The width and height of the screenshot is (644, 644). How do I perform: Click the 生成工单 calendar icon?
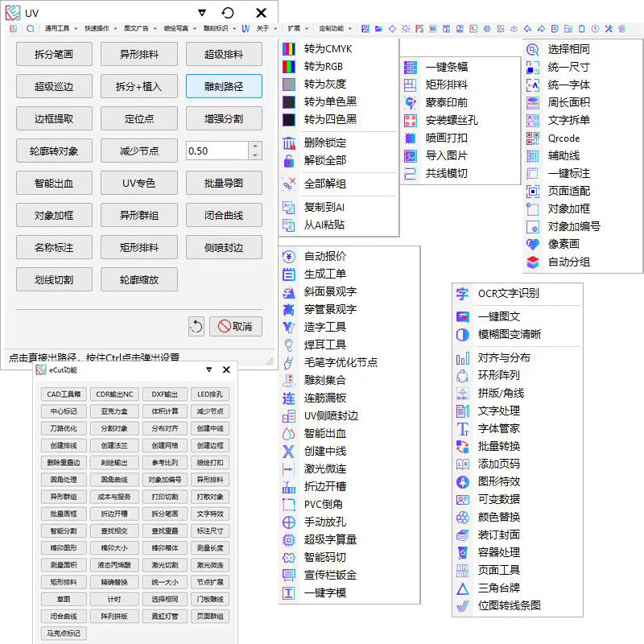point(289,275)
